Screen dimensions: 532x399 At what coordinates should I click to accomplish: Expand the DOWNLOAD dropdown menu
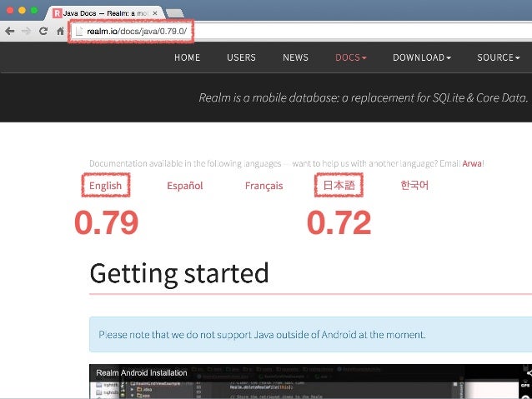(x=422, y=57)
